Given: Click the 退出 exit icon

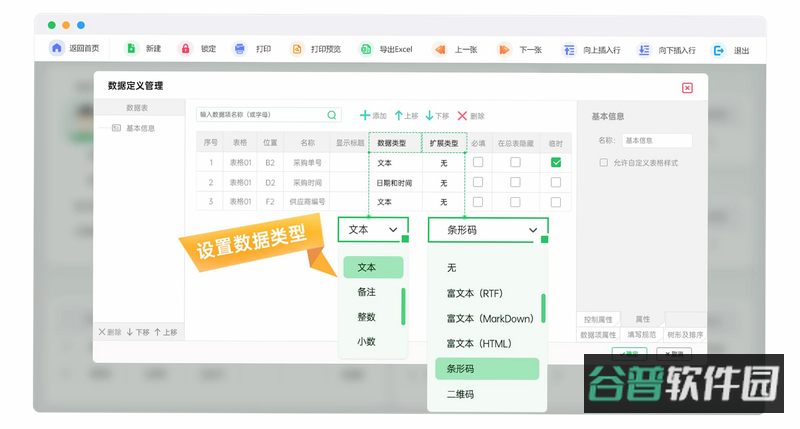Looking at the screenshot, I should click(x=718, y=50).
